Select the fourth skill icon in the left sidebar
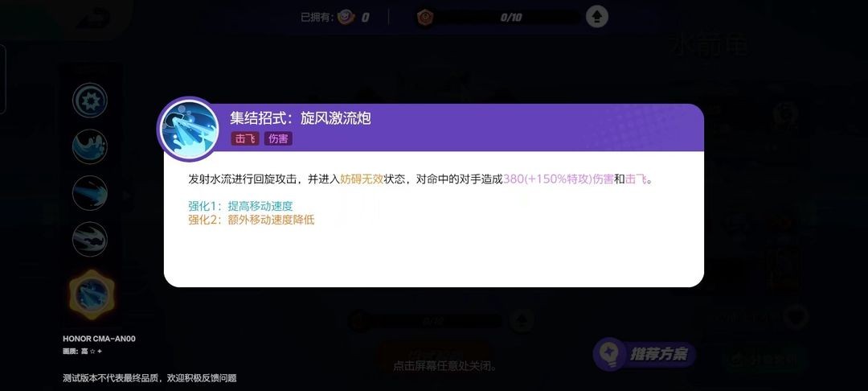 tap(90, 239)
